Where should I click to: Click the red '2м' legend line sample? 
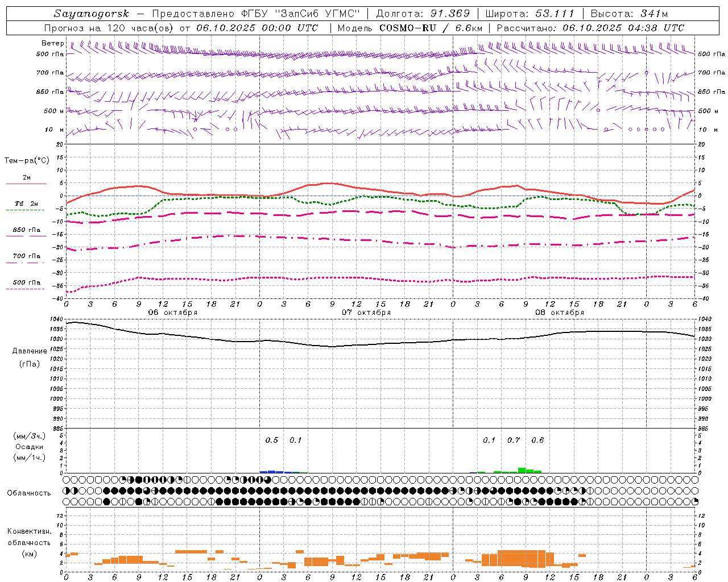(26, 184)
